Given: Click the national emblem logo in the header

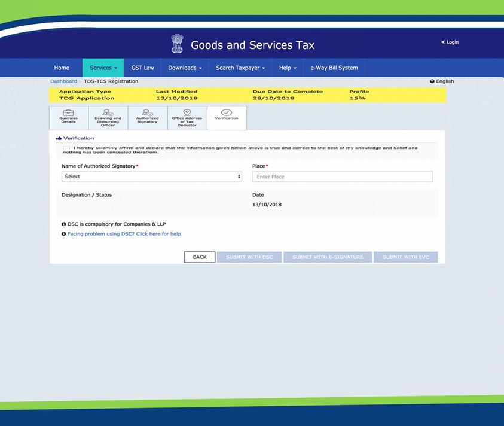Looking at the screenshot, I should click(177, 44).
